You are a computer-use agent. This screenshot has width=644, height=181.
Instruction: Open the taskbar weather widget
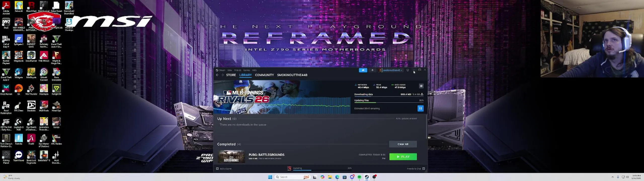coord(12,177)
